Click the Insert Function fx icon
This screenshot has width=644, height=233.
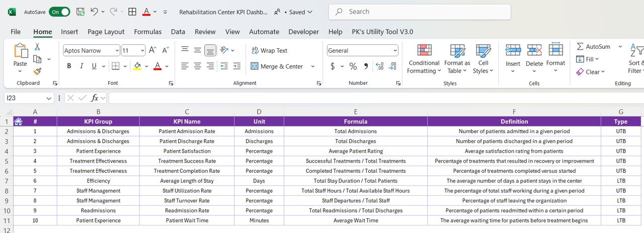tap(94, 98)
